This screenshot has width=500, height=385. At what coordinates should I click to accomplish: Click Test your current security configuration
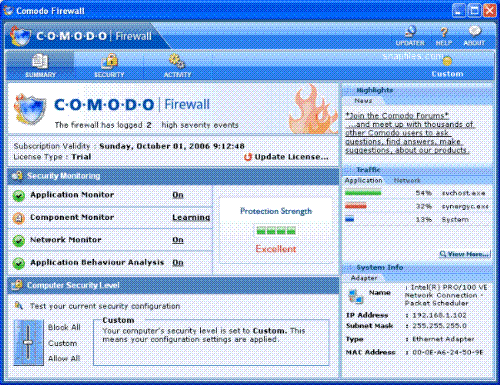click(105, 306)
